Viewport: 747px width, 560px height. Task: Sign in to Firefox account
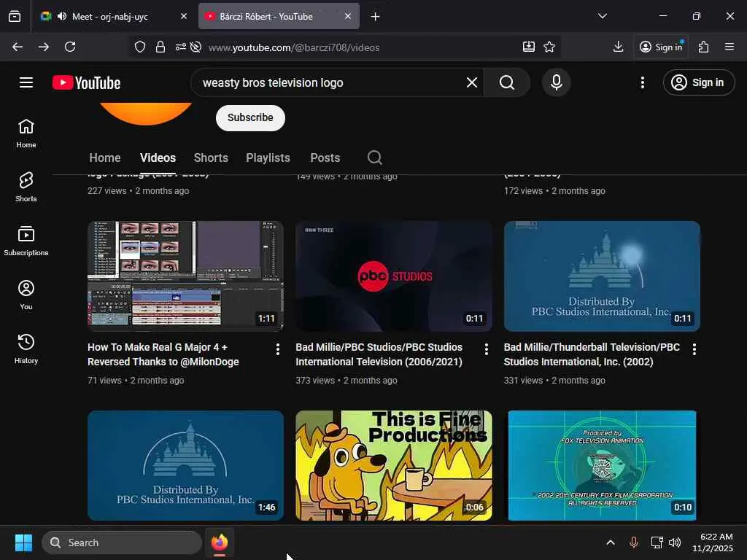661,47
